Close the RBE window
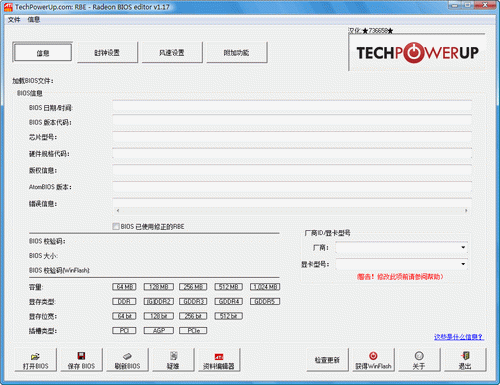Viewport: 500px width, 385px height. coord(484,5)
